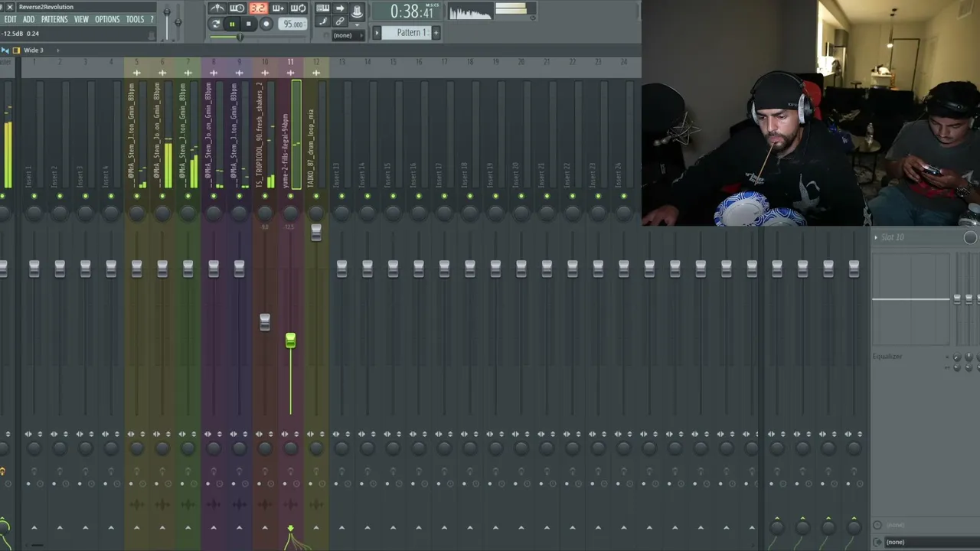Image resolution: width=980 pixels, height=551 pixels.
Task: Toggle the Slot 10 enable circle
Action: pos(970,237)
